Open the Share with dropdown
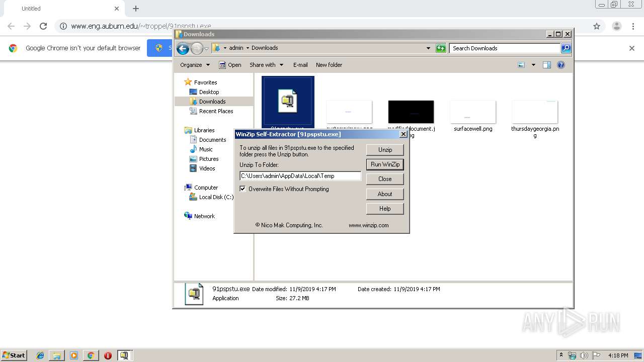 point(266,65)
